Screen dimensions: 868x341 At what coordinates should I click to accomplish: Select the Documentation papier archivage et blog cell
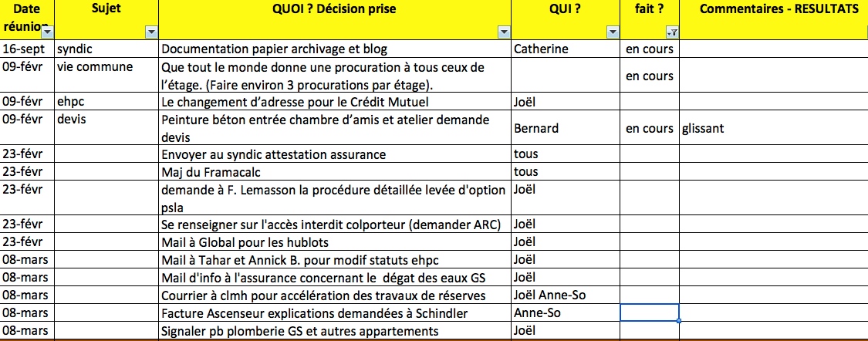pyautogui.click(x=335, y=49)
